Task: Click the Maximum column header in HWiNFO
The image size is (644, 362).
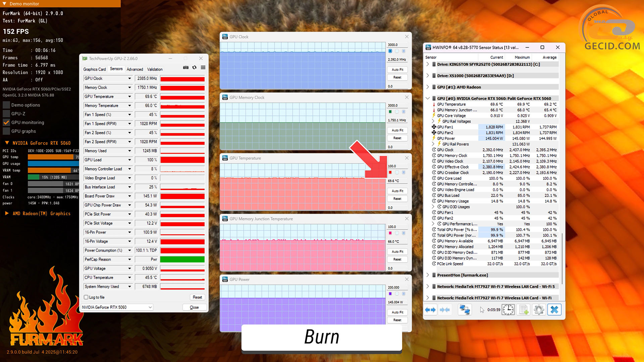Action: [x=522, y=57]
